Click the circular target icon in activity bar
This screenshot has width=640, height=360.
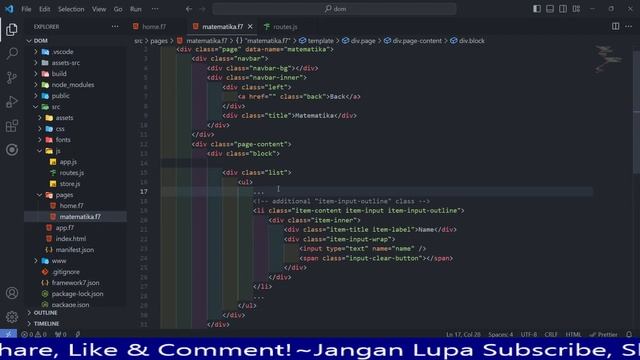[x=12, y=150]
